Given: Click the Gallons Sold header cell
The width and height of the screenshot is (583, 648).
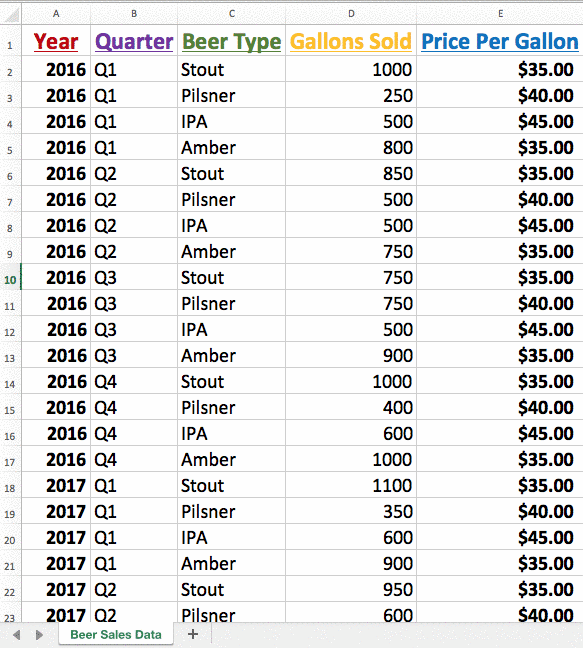Looking at the screenshot, I should 351,41.
